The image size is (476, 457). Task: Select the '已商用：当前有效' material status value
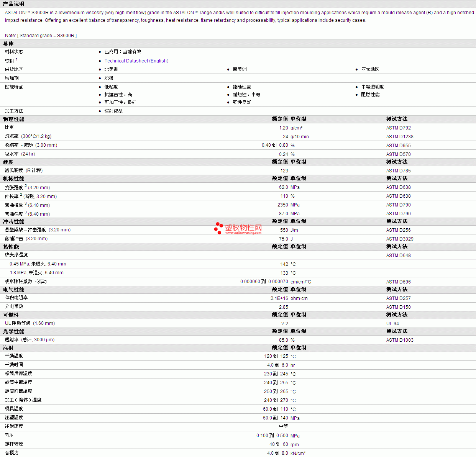[x=123, y=52]
